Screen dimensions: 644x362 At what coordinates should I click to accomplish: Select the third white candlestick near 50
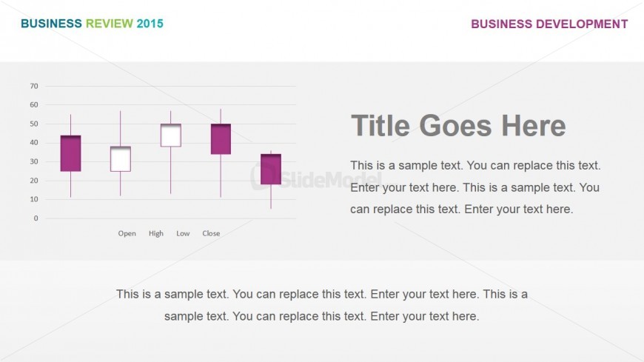click(170, 135)
